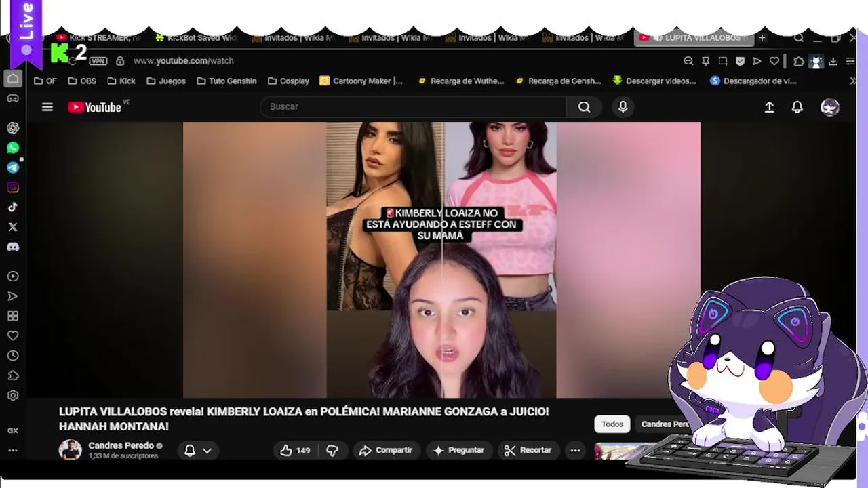Image resolution: width=868 pixels, height=488 pixels.
Task: Click the pin icon in address bar
Action: click(706, 61)
